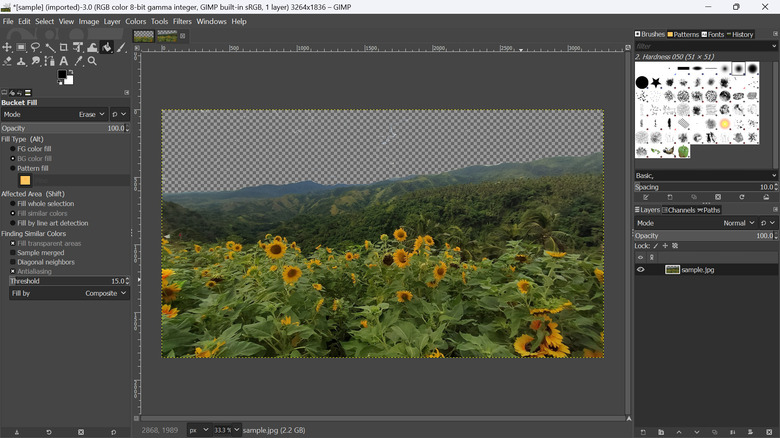This screenshot has width=780, height=438.
Task: Select the Paintbrush tool
Action: [x=121, y=47]
